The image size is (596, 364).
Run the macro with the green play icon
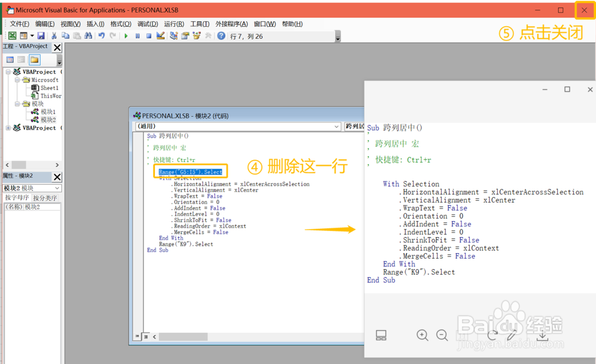tap(126, 36)
